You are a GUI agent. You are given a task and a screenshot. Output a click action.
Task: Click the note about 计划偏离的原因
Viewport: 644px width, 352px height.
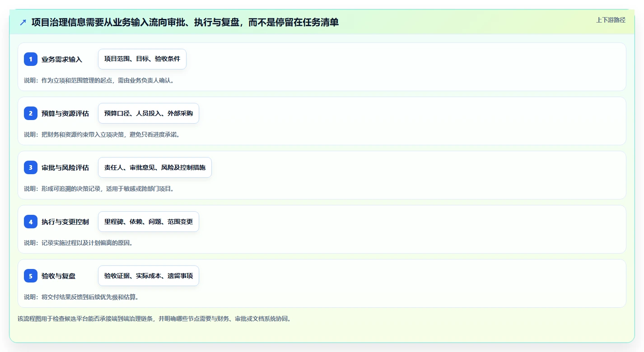tap(78, 243)
